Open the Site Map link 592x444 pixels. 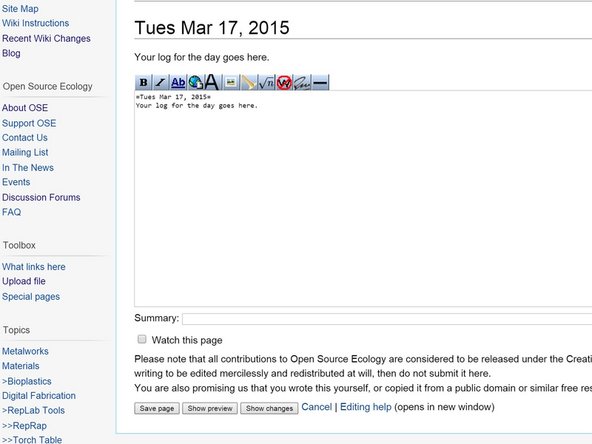[x=20, y=8]
